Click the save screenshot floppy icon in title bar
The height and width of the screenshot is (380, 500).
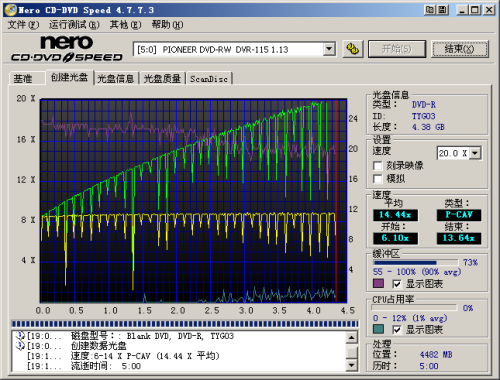pyautogui.click(x=442, y=10)
